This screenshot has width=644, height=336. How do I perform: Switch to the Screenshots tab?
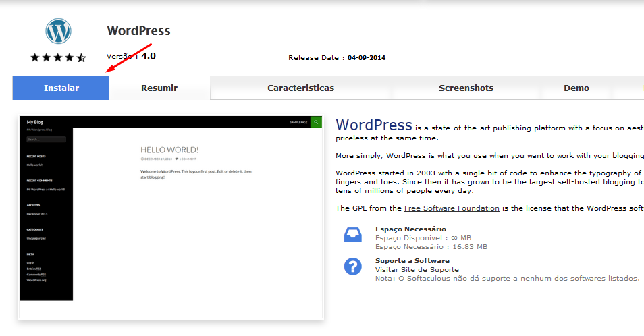[466, 88]
